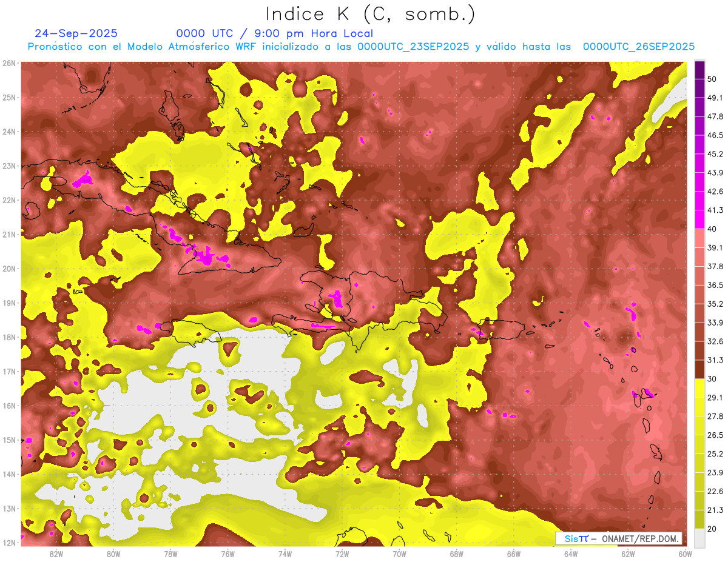Click the dark brown swatch between 30 and 31.3

coord(699,369)
